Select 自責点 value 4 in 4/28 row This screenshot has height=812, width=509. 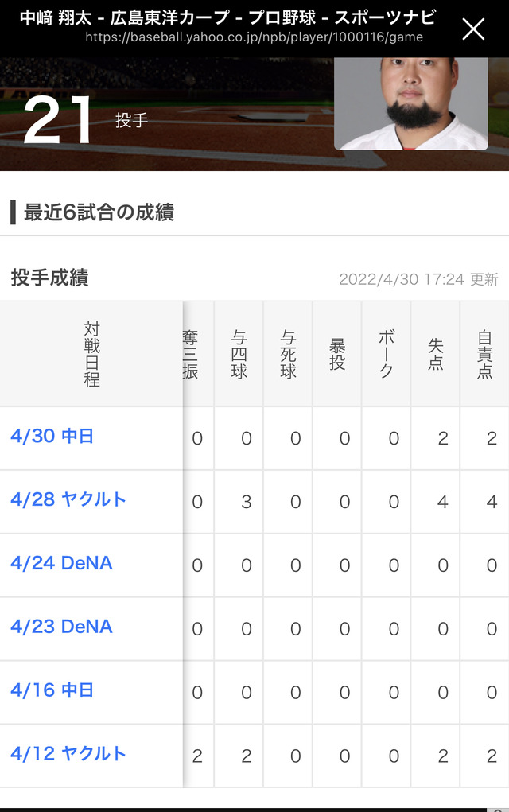[492, 502]
